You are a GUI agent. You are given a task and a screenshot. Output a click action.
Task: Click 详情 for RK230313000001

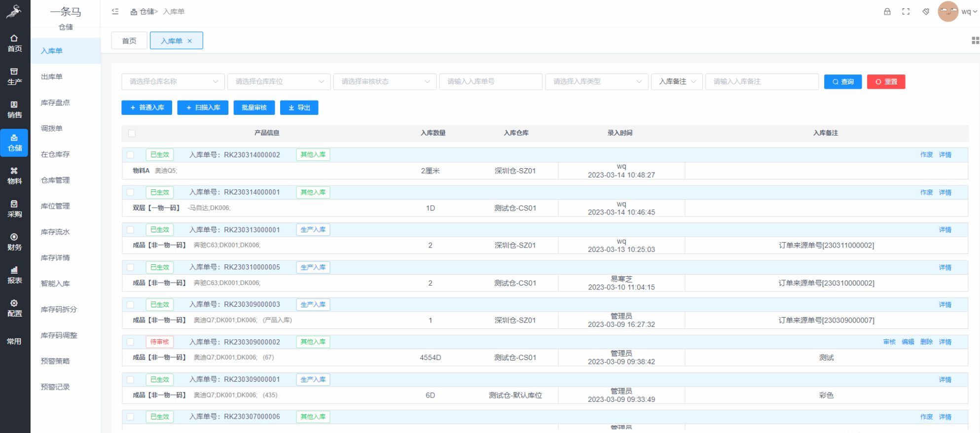coord(945,230)
